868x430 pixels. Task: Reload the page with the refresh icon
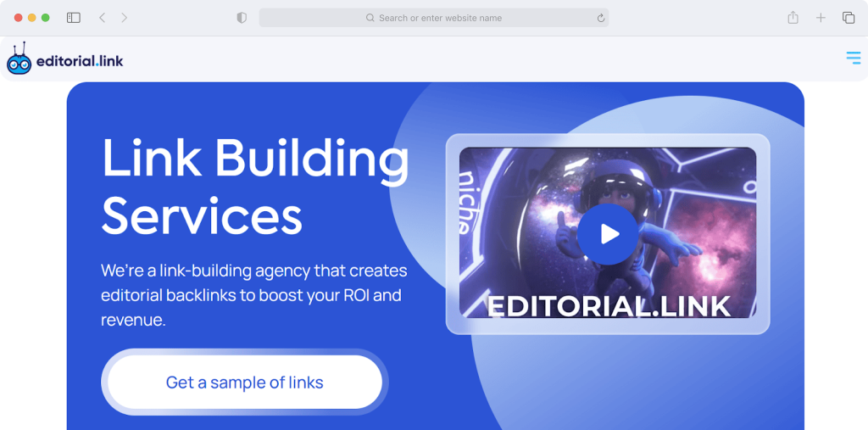click(601, 19)
